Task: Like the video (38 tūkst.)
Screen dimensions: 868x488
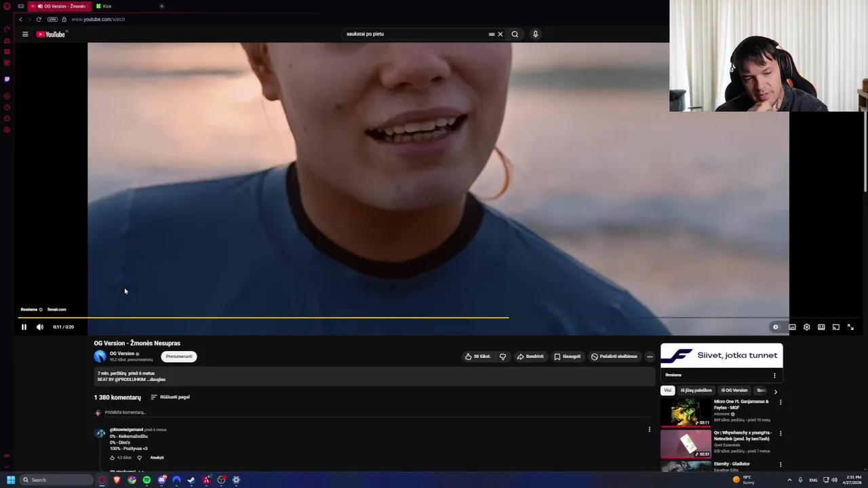Action: [x=477, y=357]
